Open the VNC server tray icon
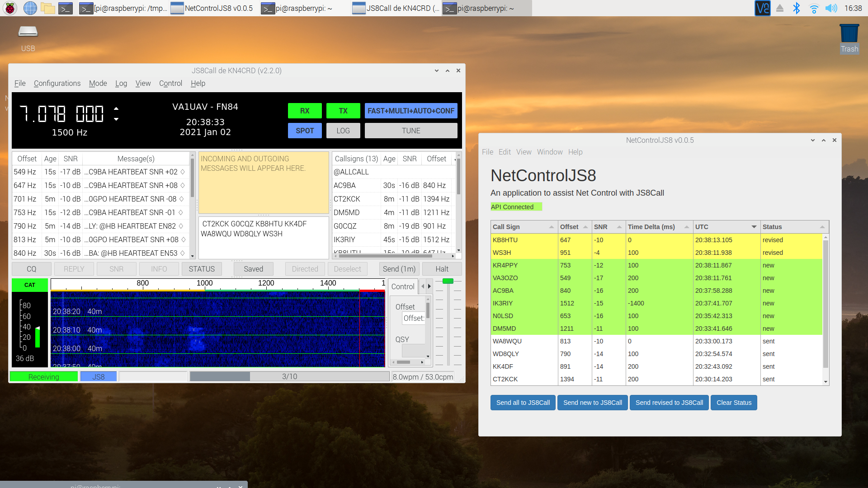Image resolution: width=868 pixels, height=488 pixels. (x=762, y=8)
